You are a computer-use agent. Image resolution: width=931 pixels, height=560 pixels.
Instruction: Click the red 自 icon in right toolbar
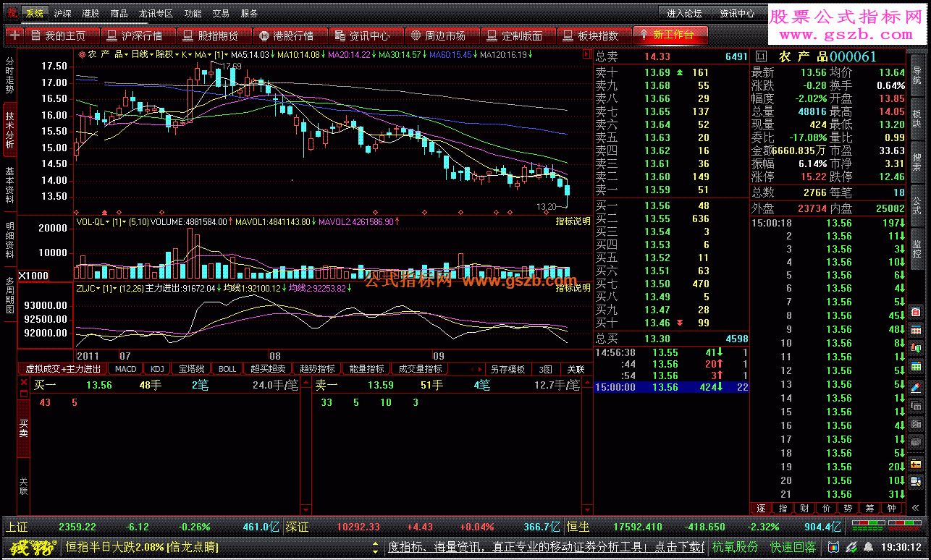[x=916, y=312]
